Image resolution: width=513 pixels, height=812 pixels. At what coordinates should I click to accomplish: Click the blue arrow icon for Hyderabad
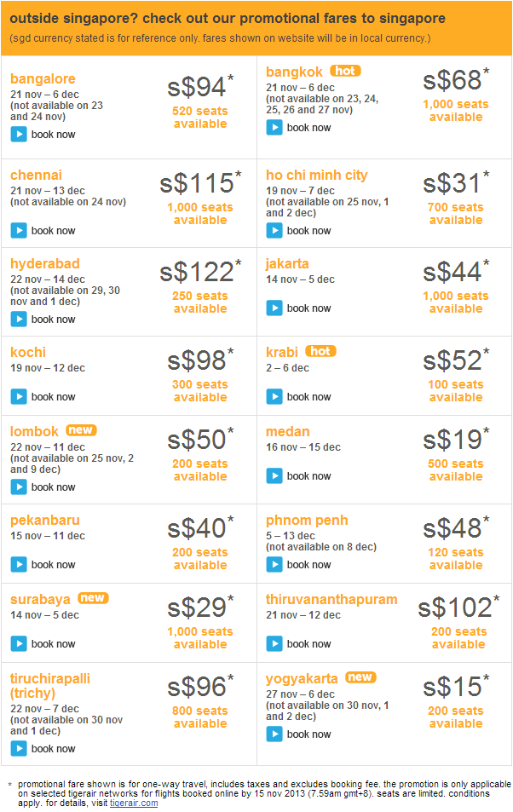[x=19, y=319]
